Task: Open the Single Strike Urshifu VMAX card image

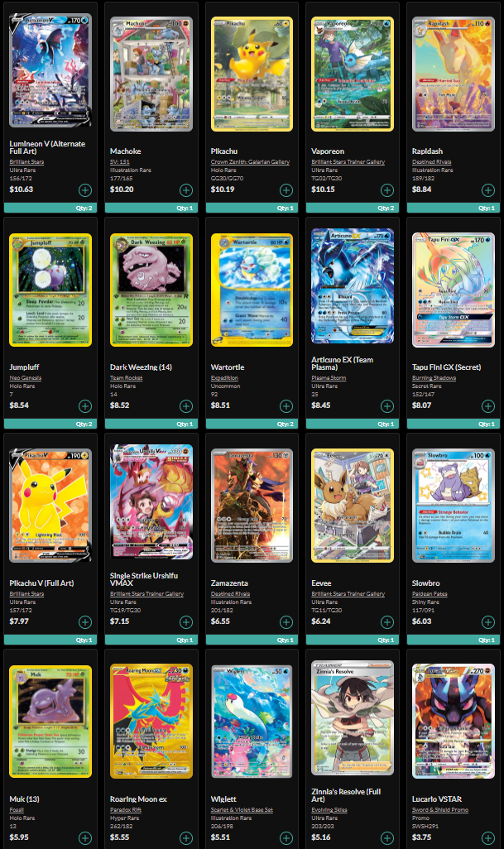Action: click(151, 502)
